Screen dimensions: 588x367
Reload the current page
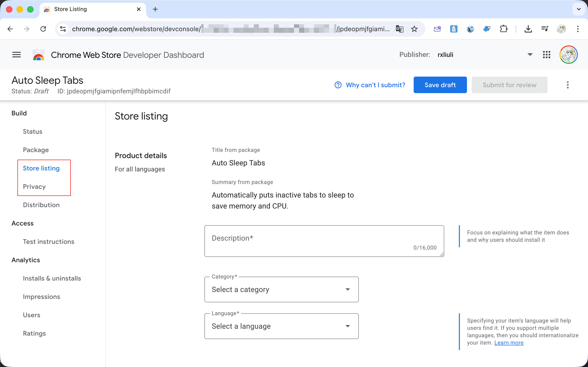(43, 29)
